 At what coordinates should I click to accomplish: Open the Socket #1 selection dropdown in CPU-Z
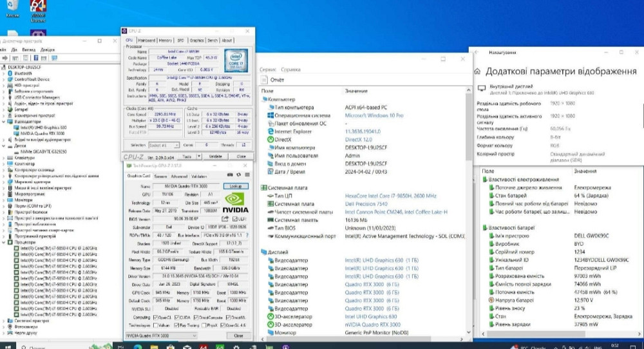click(x=164, y=145)
